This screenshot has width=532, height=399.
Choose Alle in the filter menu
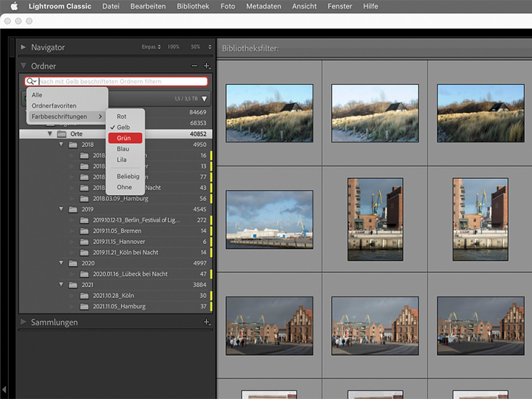pos(37,95)
